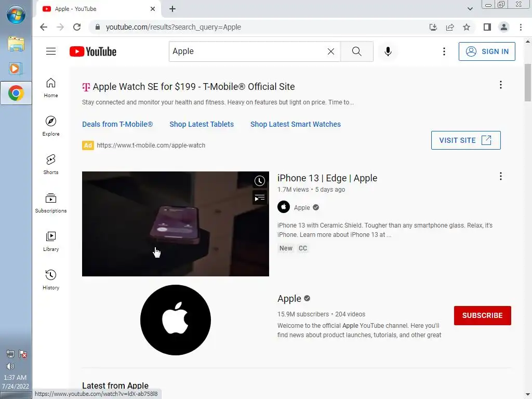532x399 pixels.
Task: Open the t-mobile.com/apple-watch URL
Action: 151,145
